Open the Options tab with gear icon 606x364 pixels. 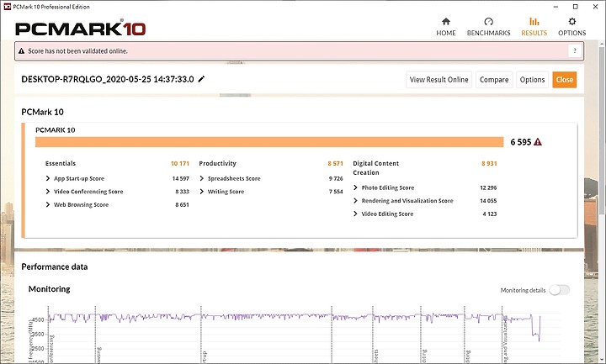572,27
